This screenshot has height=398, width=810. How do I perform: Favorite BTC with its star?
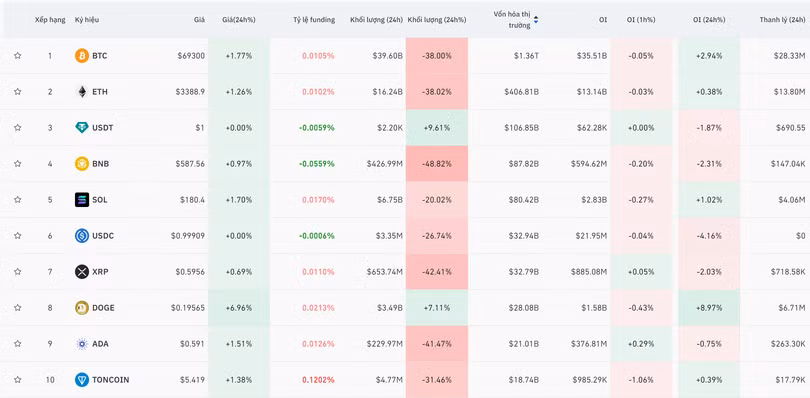(x=18, y=56)
